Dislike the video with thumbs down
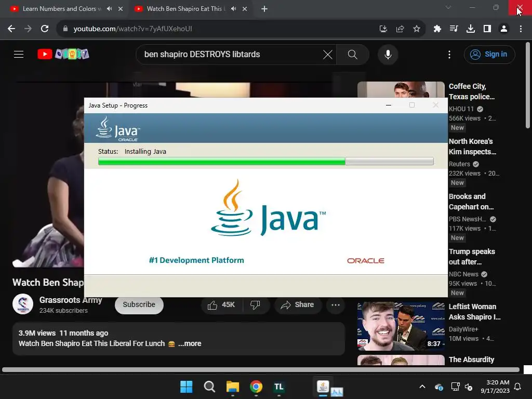 point(255,304)
